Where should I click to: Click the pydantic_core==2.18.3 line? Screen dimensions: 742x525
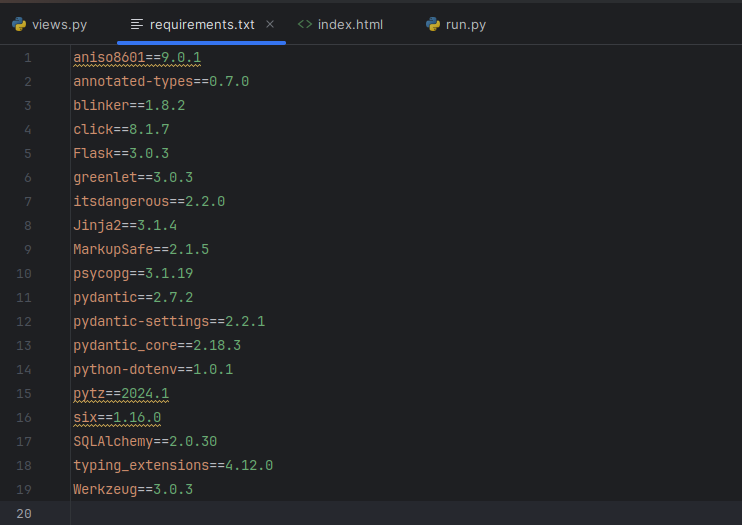click(x=157, y=346)
